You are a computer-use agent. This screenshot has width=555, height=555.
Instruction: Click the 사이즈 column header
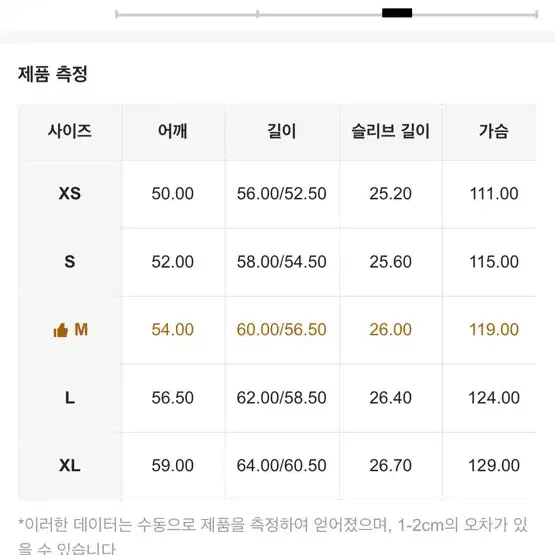tap(70, 131)
